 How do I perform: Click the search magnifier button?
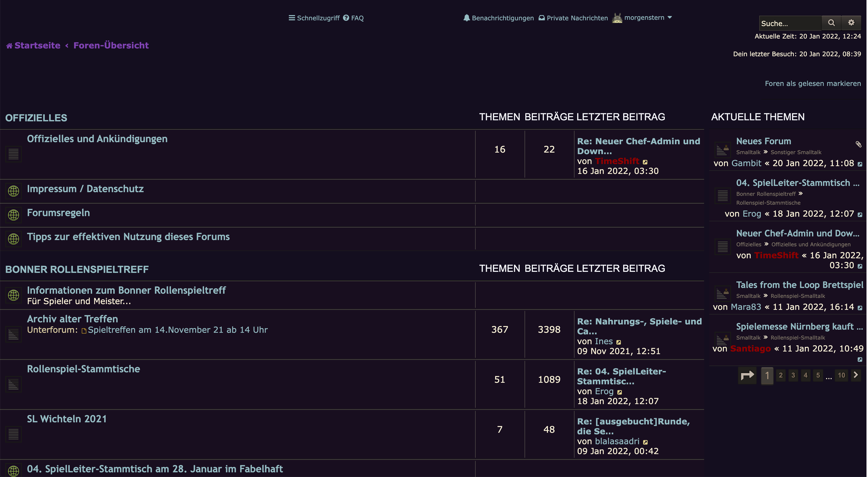(x=831, y=23)
